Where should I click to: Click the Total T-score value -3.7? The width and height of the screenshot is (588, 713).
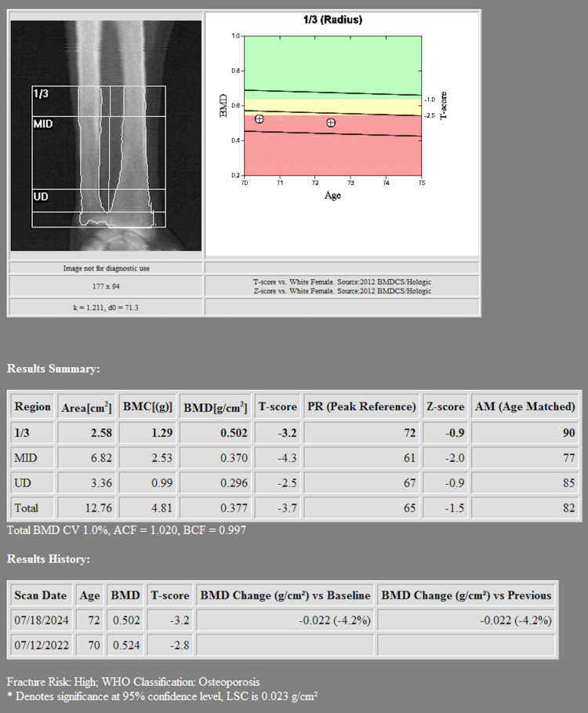pos(287,508)
